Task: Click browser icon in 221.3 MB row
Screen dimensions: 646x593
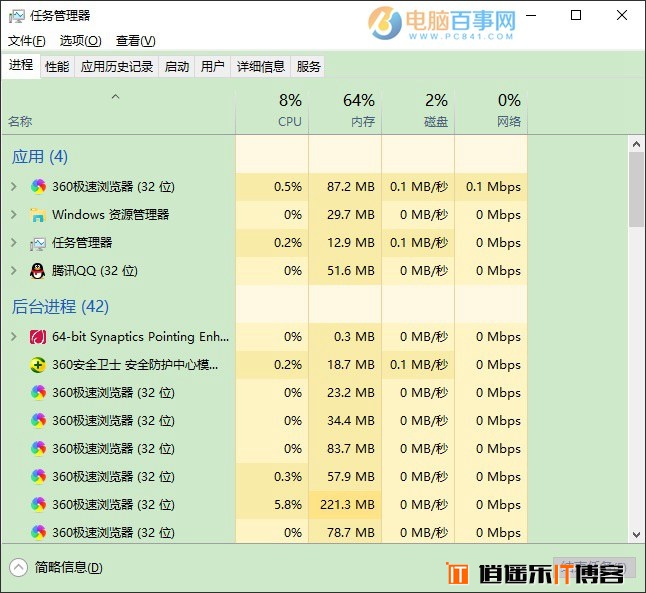Action: (38, 504)
